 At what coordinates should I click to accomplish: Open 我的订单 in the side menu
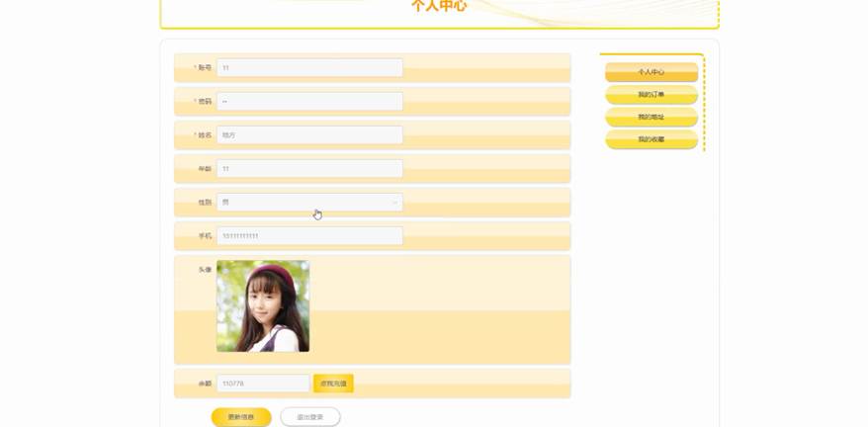[651, 95]
